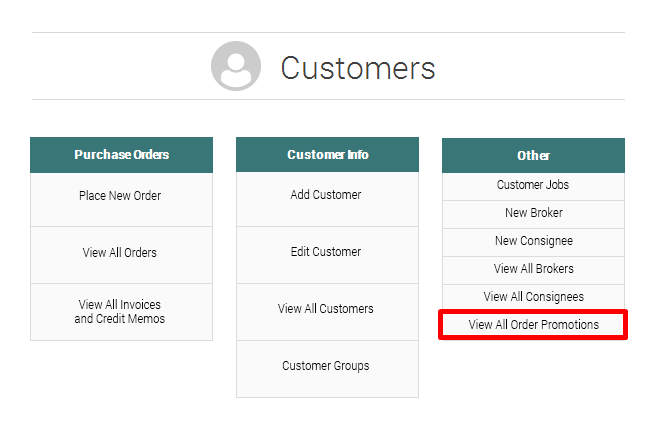Open View All Invoices and Credit Memos
This screenshot has height=441, width=661.
pos(121,311)
